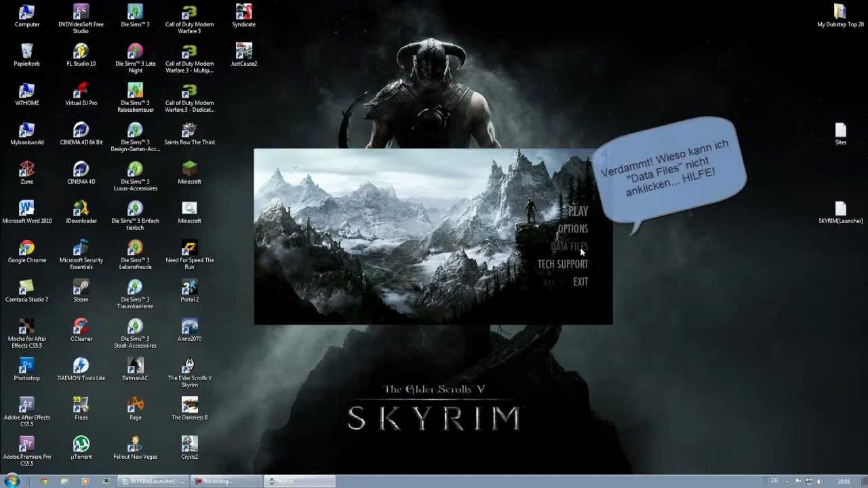
Task: Select the SKYRIM[Launcher] file icon
Action: pyautogui.click(x=841, y=213)
